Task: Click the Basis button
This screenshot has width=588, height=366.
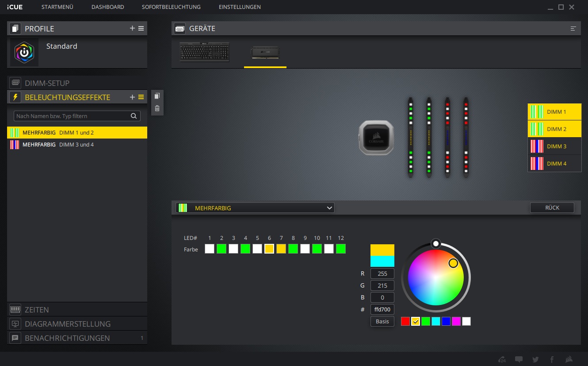Action: click(x=382, y=321)
